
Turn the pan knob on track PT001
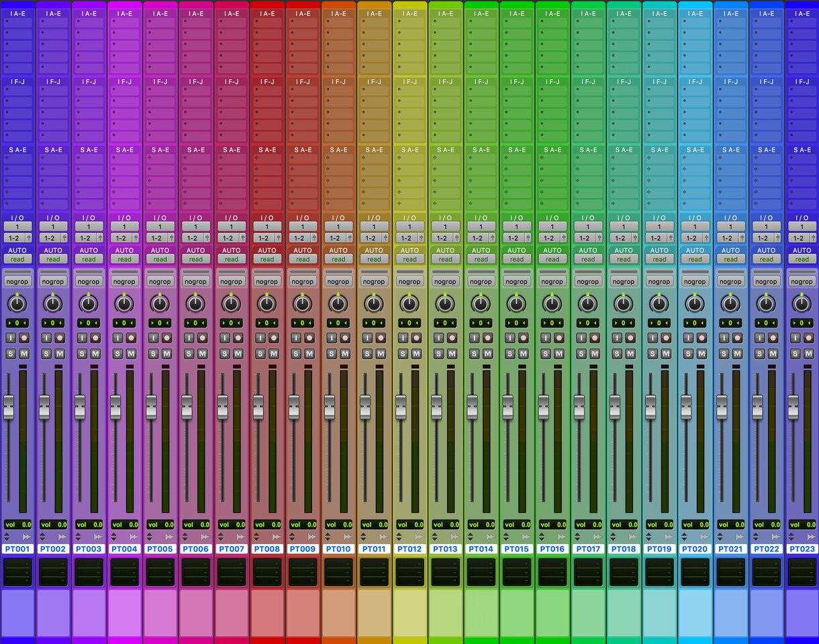click(x=17, y=304)
